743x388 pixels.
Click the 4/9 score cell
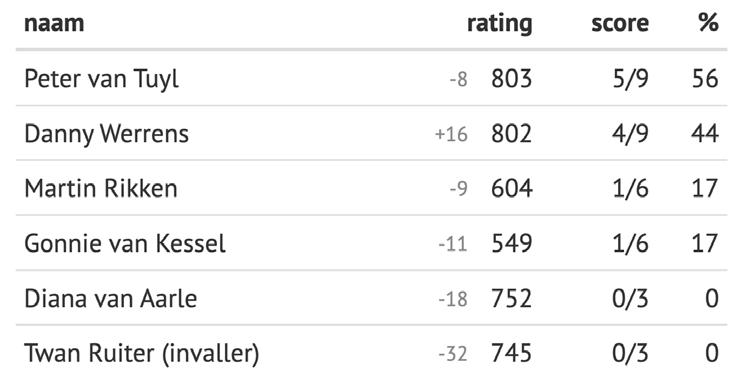click(630, 134)
